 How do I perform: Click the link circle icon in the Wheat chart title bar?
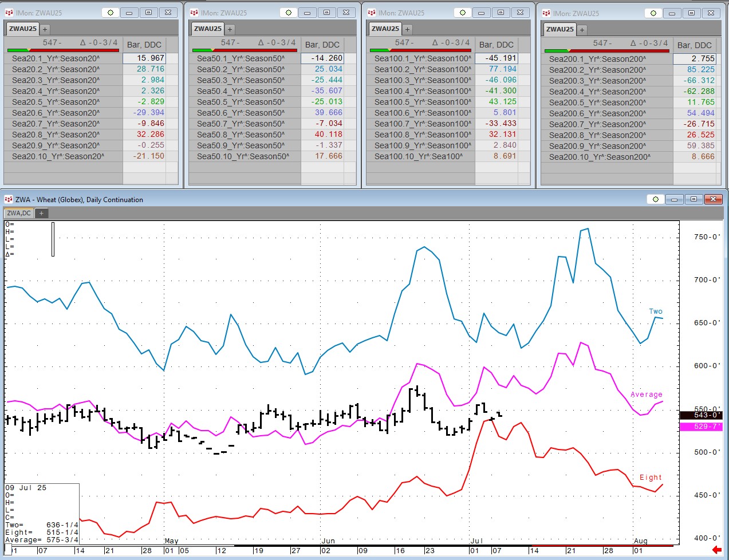pyautogui.click(x=656, y=199)
